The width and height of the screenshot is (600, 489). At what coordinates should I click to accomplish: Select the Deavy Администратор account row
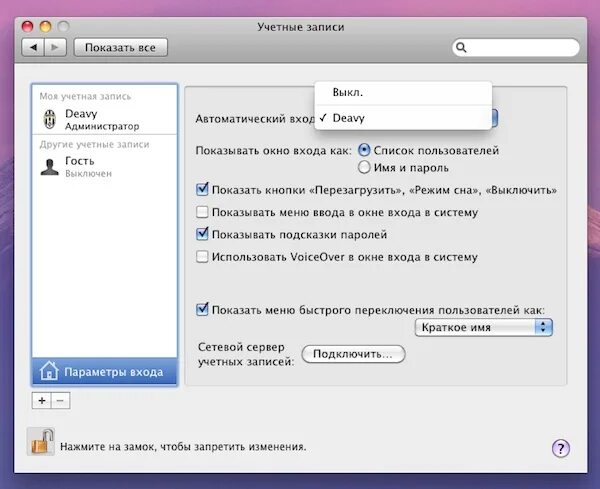click(104, 119)
